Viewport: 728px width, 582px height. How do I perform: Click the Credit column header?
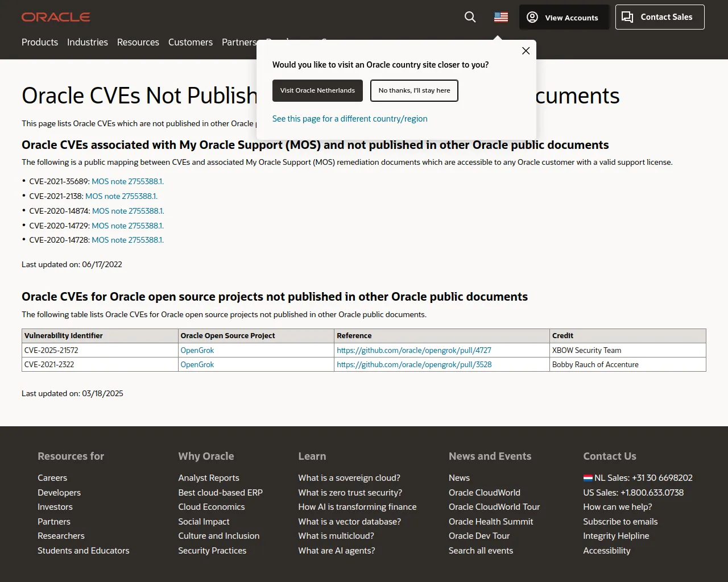pyautogui.click(x=628, y=335)
